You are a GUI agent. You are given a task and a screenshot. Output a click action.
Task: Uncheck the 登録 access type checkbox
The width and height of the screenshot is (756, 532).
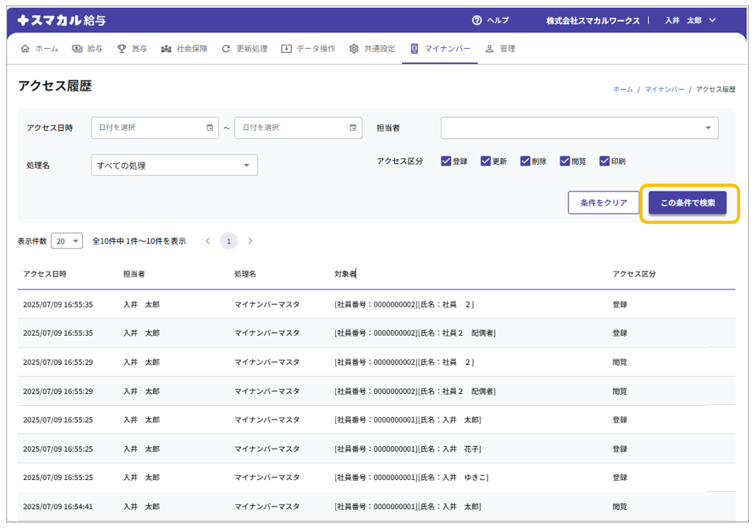(x=446, y=161)
